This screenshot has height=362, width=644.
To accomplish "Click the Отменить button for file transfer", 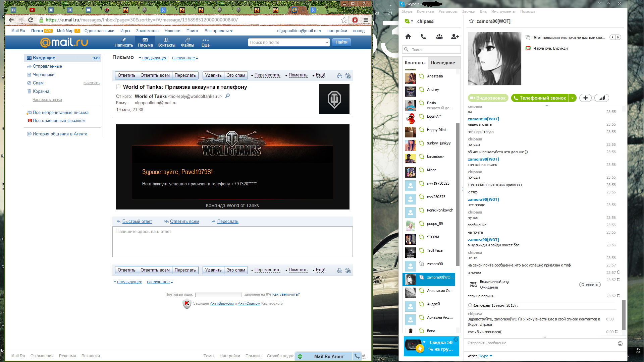I will [x=590, y=285].
